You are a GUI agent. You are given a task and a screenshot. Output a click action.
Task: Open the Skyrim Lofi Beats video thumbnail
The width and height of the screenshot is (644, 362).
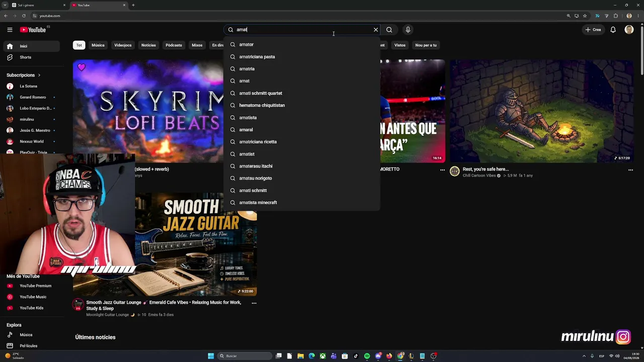pos(148,111)
